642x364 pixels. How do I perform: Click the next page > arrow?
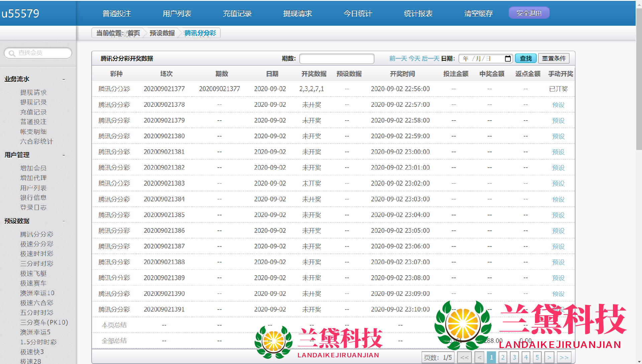(549, 357)
